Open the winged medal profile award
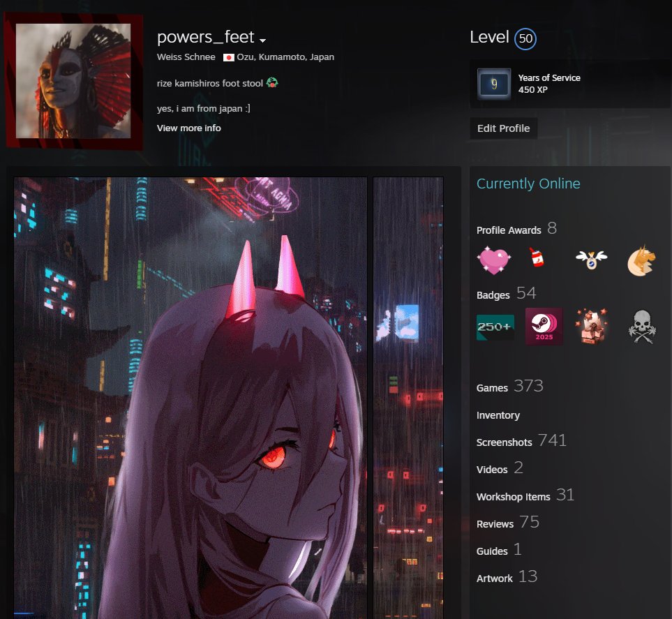Viewport: 672px width, 619px height. [x=592, y=260]
